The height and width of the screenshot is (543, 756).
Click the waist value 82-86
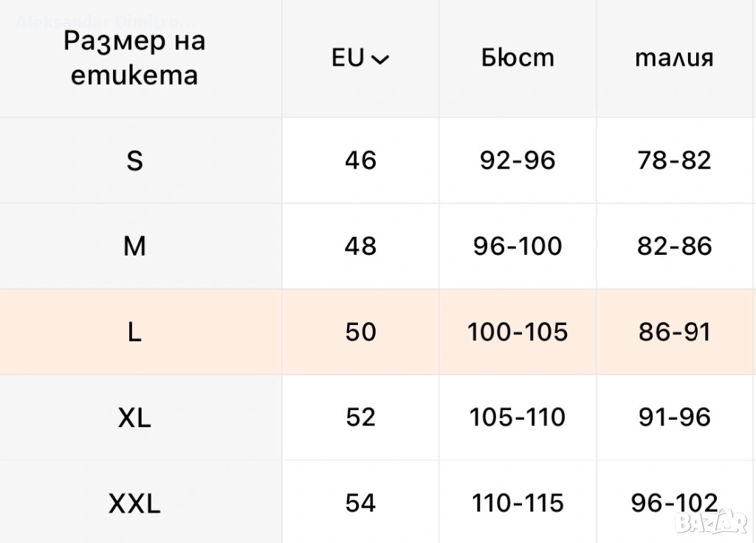(674, 246)
